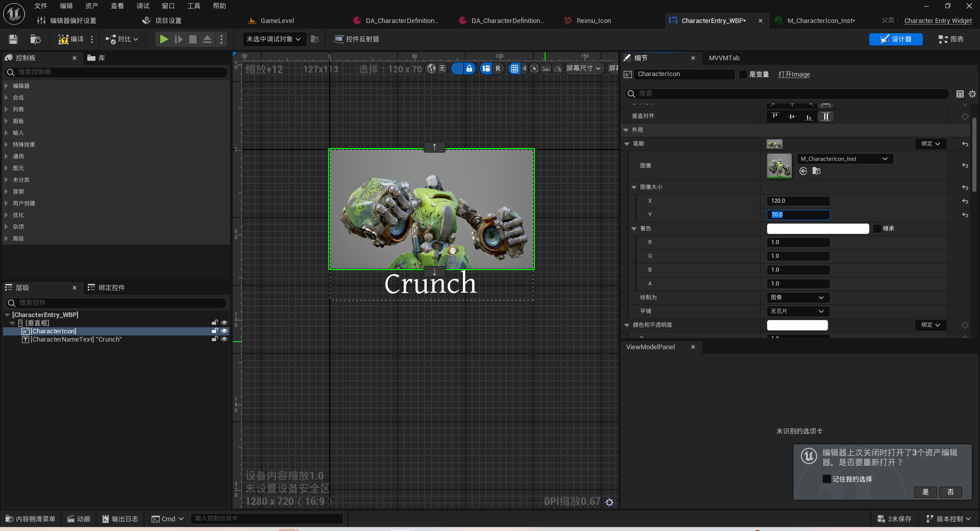Viewport: 980px width, 531px height.
Task: Click the preview background image icon
Action: coord(546,68)
